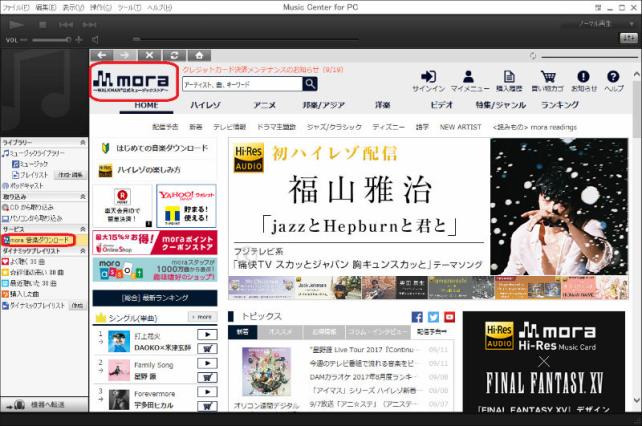Go forward in the embedded browser
The image size is (642, 426).
pyautogui.click(x=125, y=55)
